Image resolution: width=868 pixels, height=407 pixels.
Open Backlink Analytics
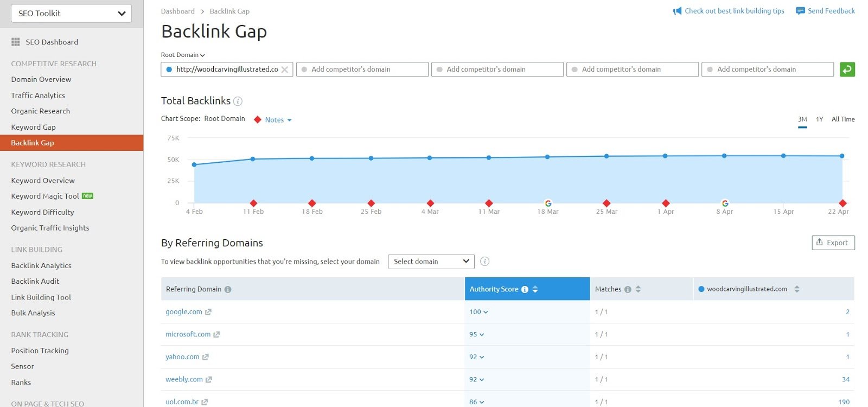[41, 265]
